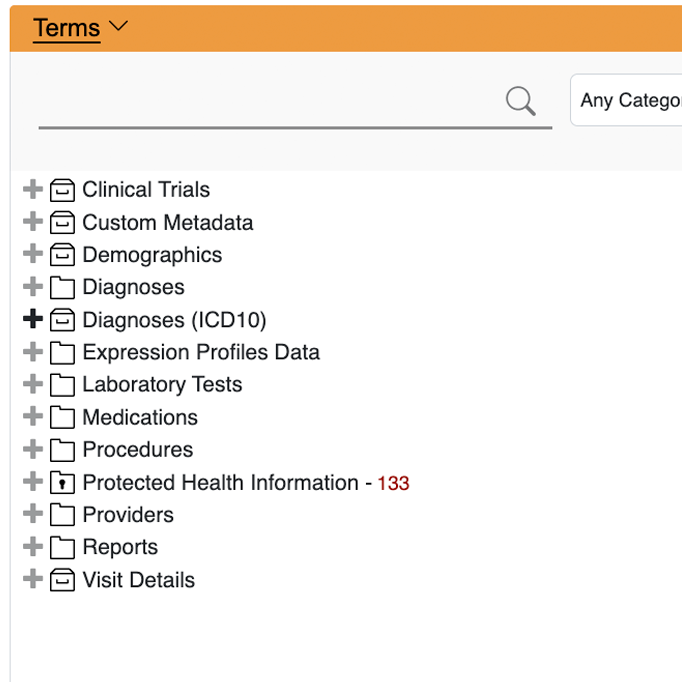Image resolution: width=682 pixels, height=682 pixels.
Task: Expand the Medications tree node
Action: click(x=32, y=417)
